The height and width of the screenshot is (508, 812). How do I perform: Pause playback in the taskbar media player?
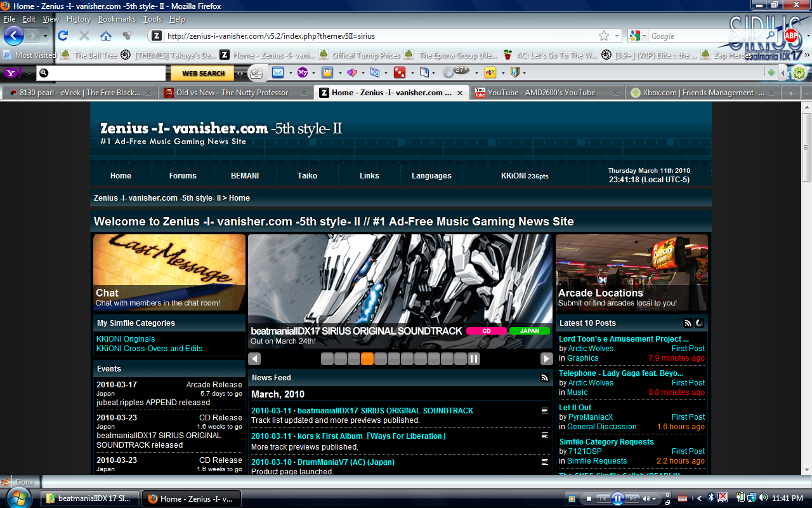618,498
